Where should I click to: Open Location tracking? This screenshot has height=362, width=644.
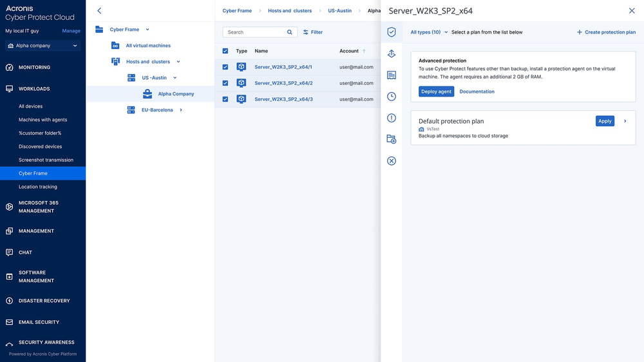tap(38, 187)
